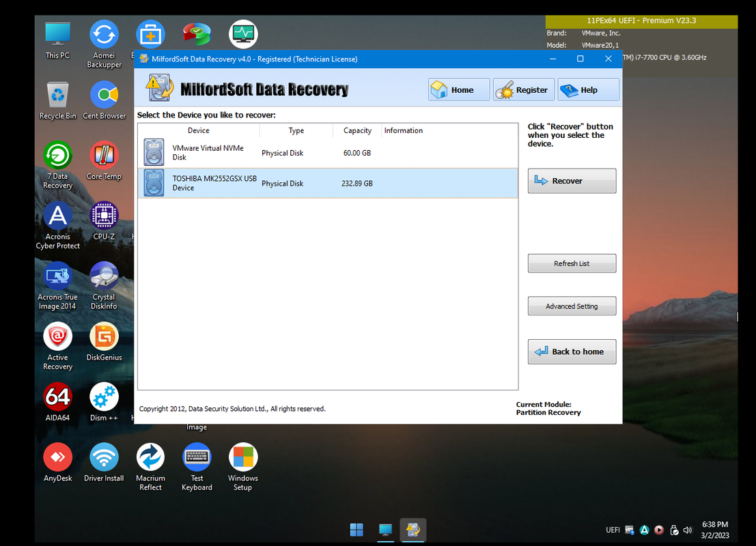Screen dimensions: 756x546
Task: Click the volume tray icon
Action: coord(688,530)
